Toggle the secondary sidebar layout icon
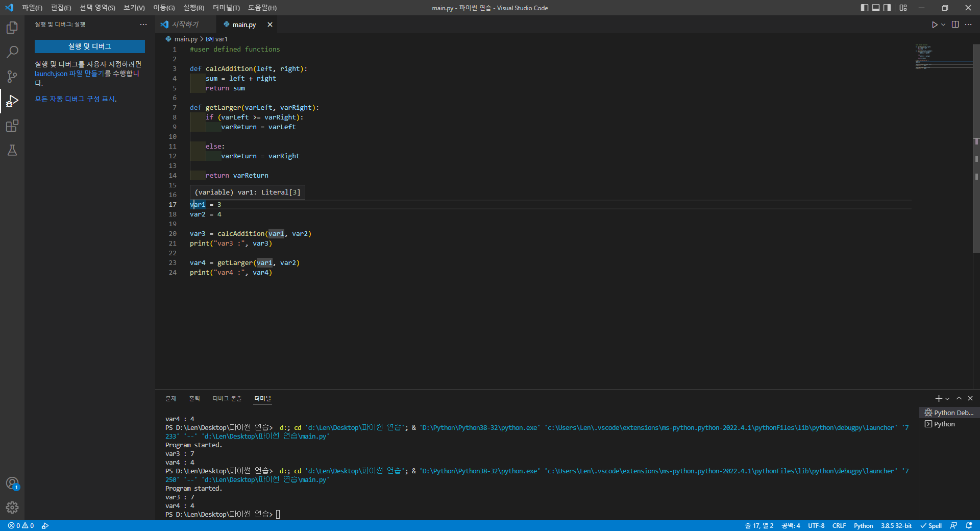 pos(887,8)
